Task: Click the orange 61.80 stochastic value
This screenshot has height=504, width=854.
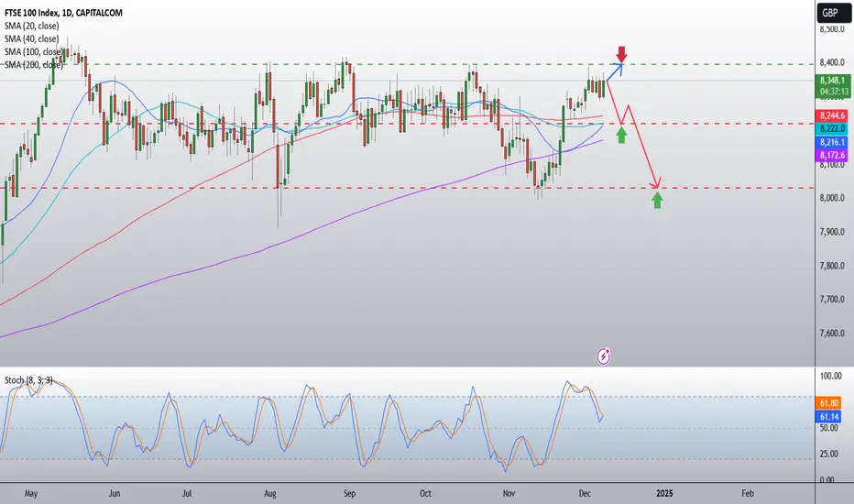Action: click(x=829, y=403)
